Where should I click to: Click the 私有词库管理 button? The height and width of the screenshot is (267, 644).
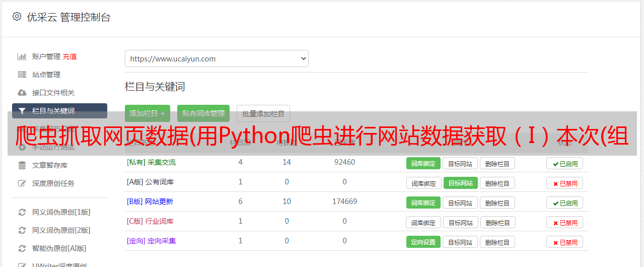tap(203, 113)
